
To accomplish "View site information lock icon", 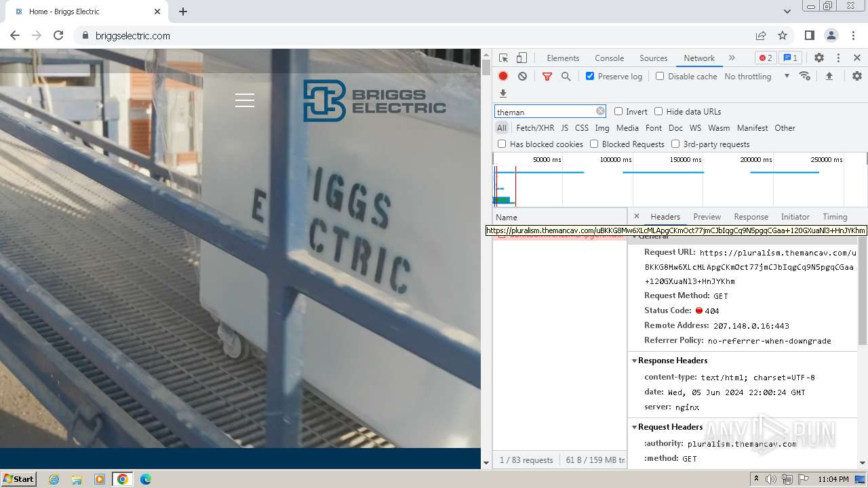I will click(x=85, y=35).
